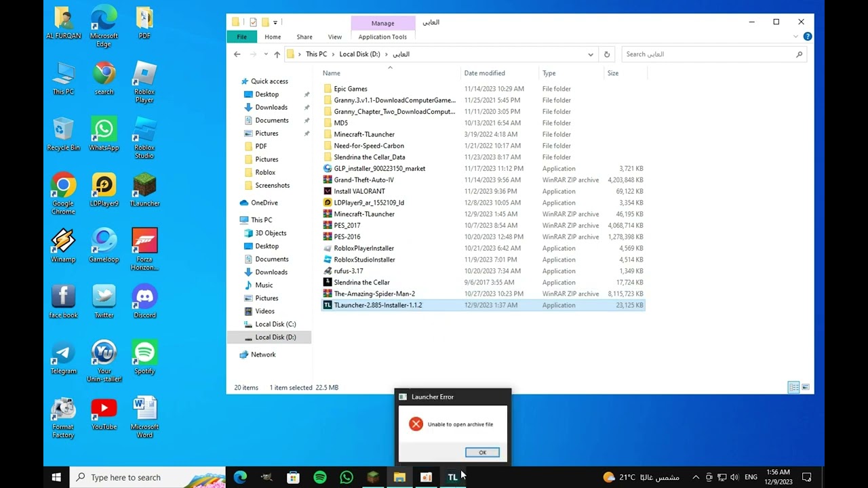Open the Application Tools tab
Viewport: 868px width, 488px height.
pos(382,37)
